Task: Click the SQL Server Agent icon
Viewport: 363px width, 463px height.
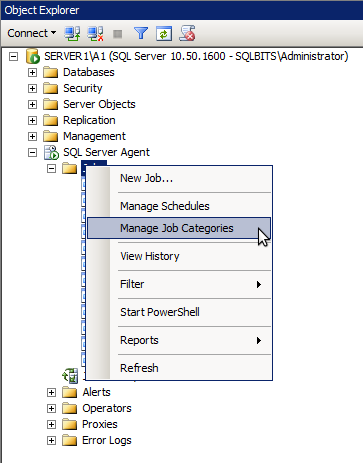Action: click(51, 153)
